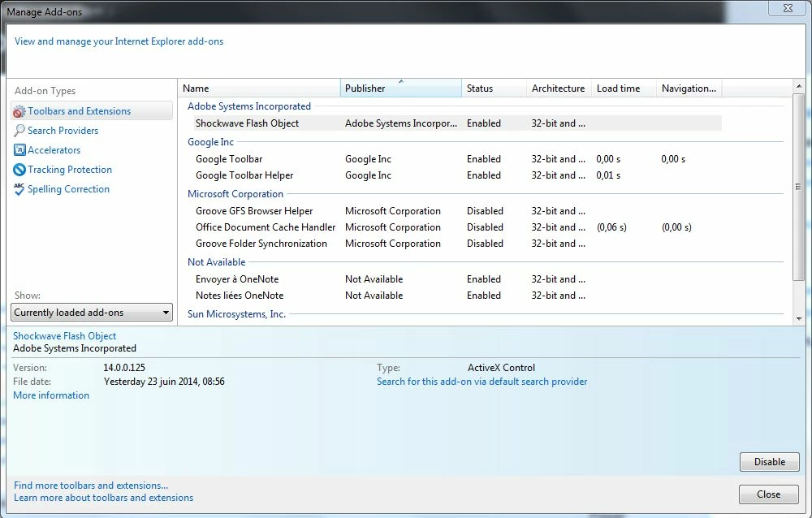
Task: Click the Search Providers magnifier icon
Action: pos(19,131)
